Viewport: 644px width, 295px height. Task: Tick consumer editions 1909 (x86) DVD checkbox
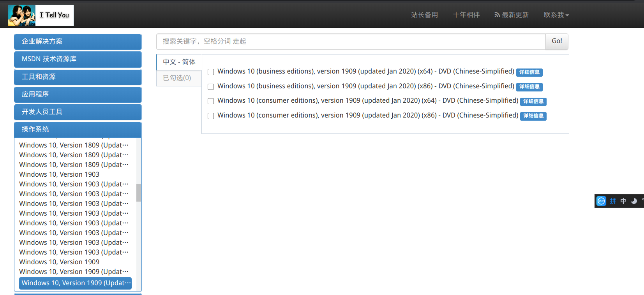(211, 116)
